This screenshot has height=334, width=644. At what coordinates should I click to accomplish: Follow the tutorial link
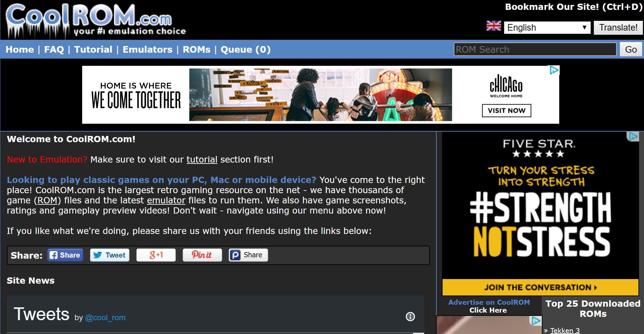pyautogui.click(x=202, y=160)
